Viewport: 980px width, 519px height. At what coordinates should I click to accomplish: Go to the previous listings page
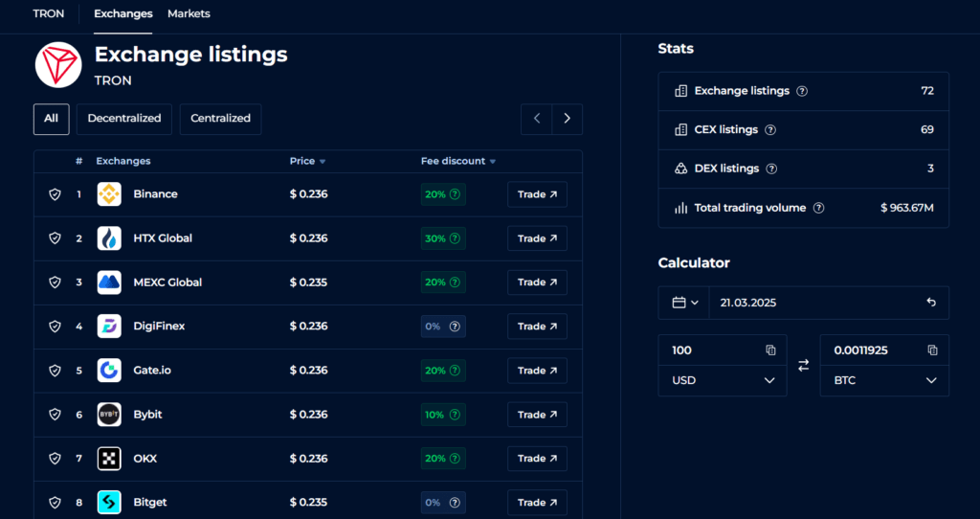[537, 119]
